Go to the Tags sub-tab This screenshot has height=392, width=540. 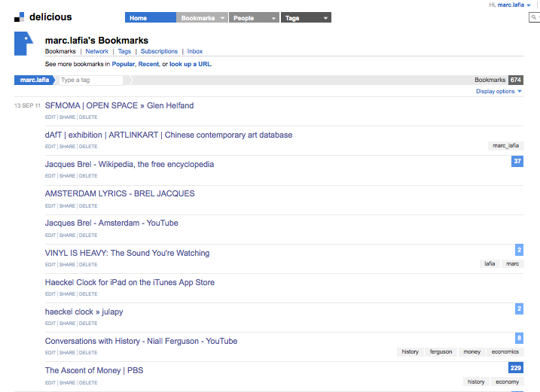click(124, 51)
